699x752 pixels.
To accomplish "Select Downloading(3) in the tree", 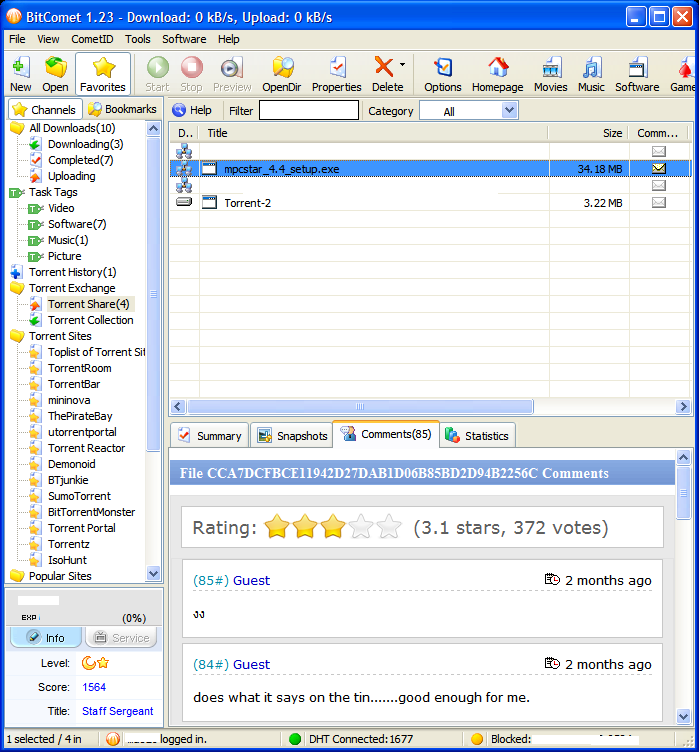I will click(85, 144).
